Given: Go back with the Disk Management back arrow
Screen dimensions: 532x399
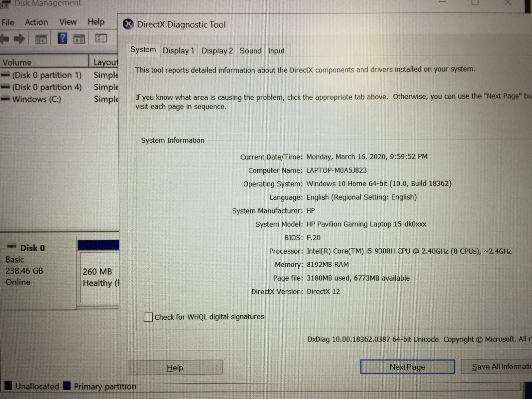Looking at the screenshot, I should coord(5,39).
